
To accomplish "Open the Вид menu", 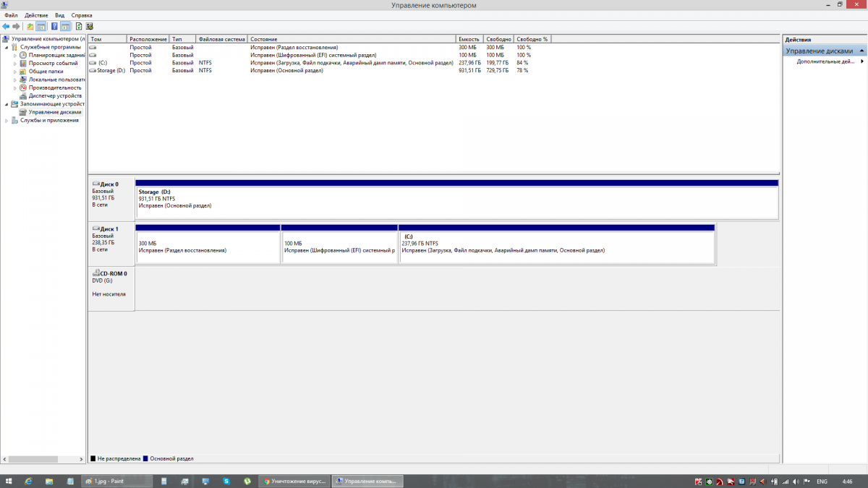I will [59, 15].
